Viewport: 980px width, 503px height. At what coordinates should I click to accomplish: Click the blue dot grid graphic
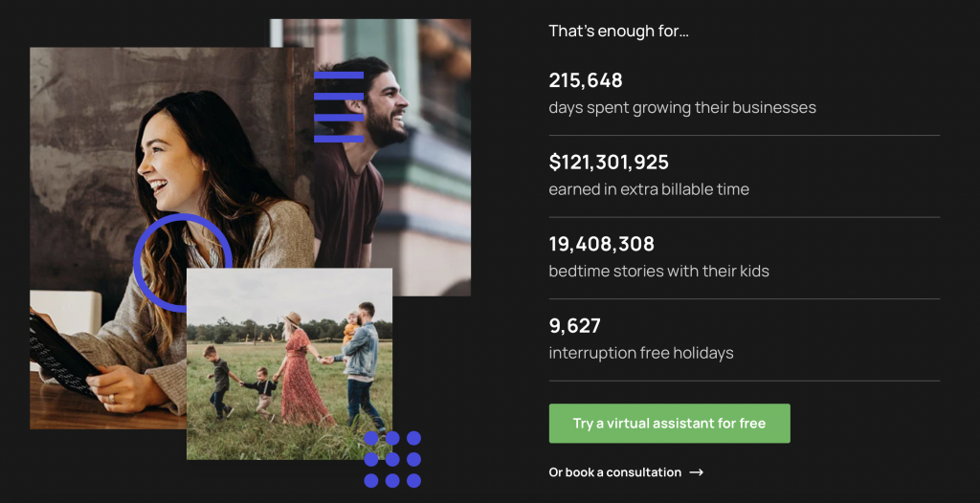click(392, 459)
